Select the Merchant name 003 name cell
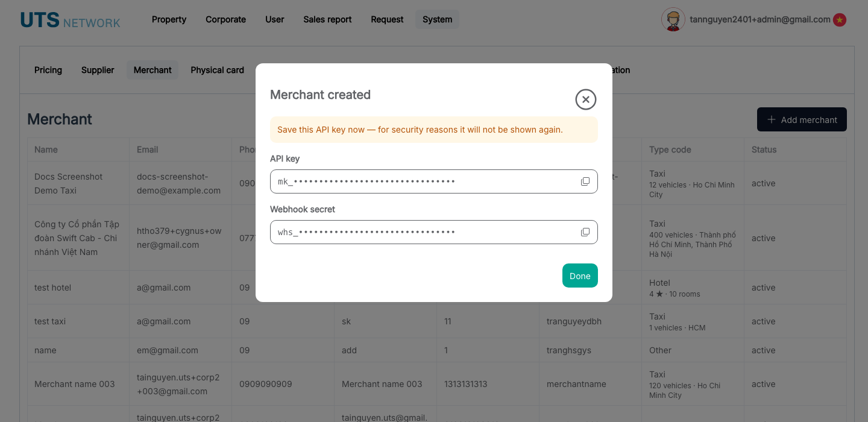The width and height of the screenshot is (868, 422). tap(74, 384)
